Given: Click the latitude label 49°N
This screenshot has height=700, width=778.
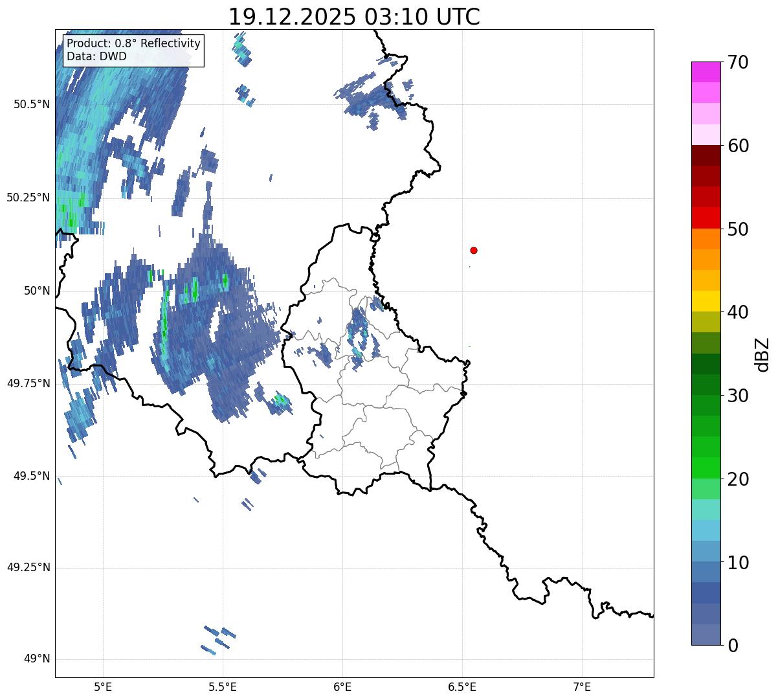Looking at the screenshot, I should (37, 659).
